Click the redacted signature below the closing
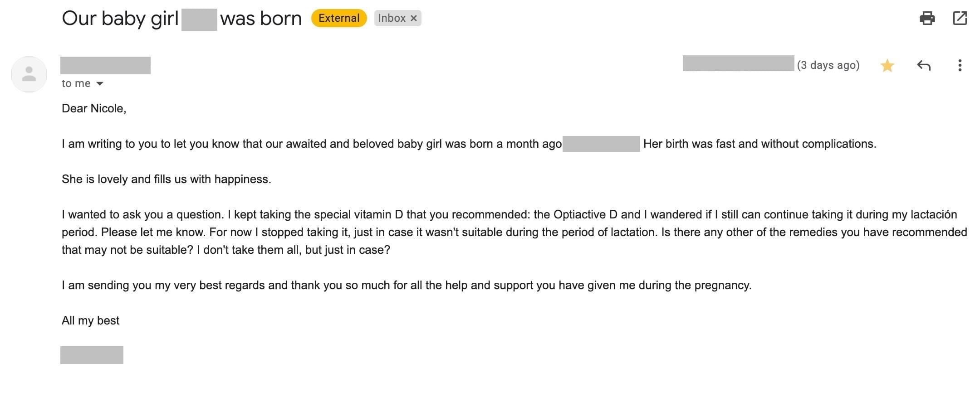The height and width of the screenshot is (397, 980). click(x=92, y=355)
